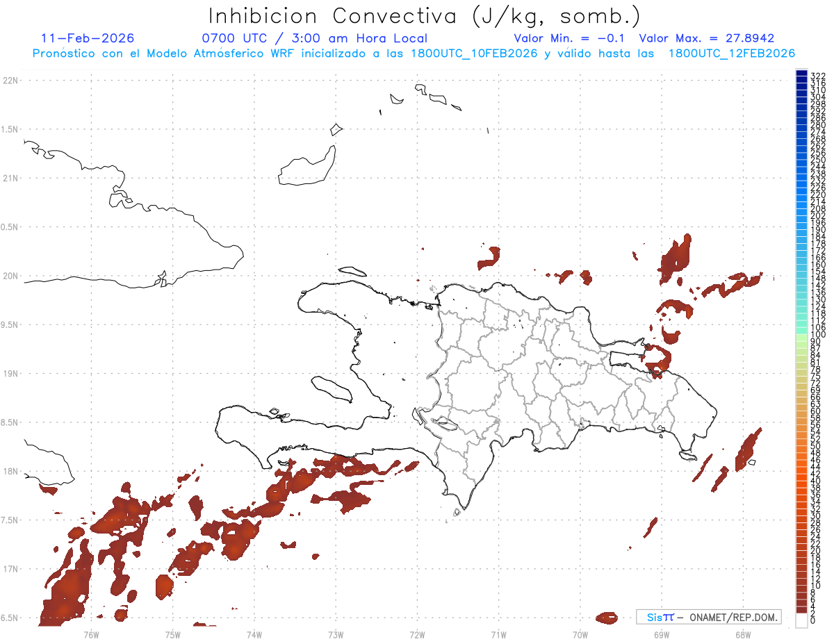Click the title 'Inhibicion Convectiva (J/kg, somb.)'

425,17
